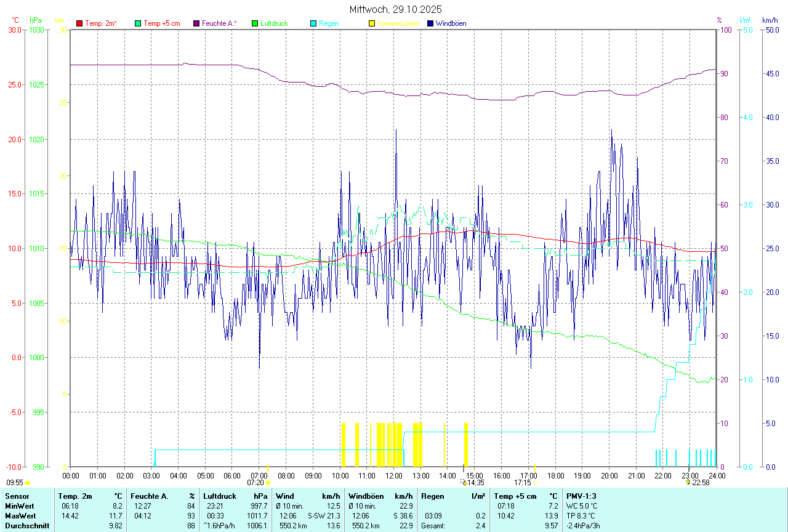Viewport: 788px width, 532px height.
Task: Click the cyan Regen legend swatch
Action: coord(313,23)
